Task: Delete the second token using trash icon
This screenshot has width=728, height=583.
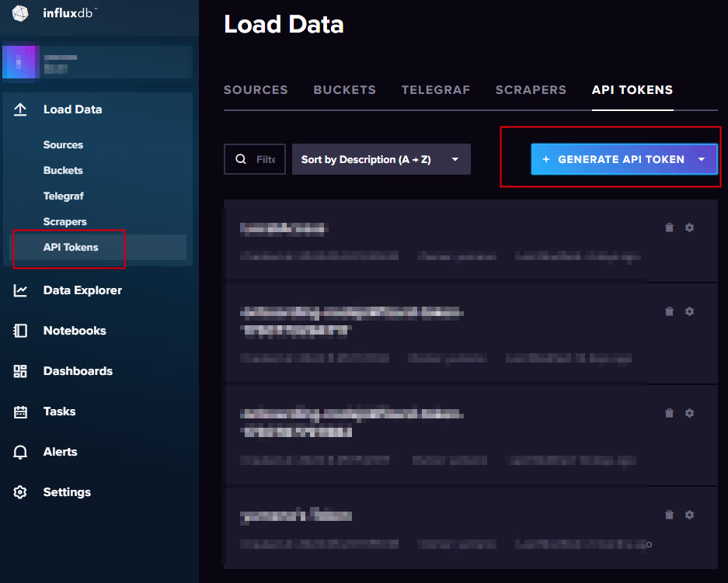Action: click(x=669, y=311)
